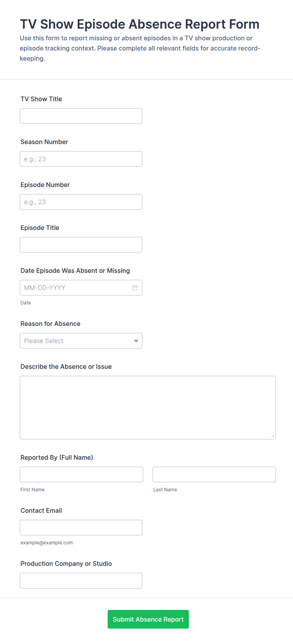Click the Production Company or Studio field
The height and width of the screenshot is (644, 293).
[81, 580]
